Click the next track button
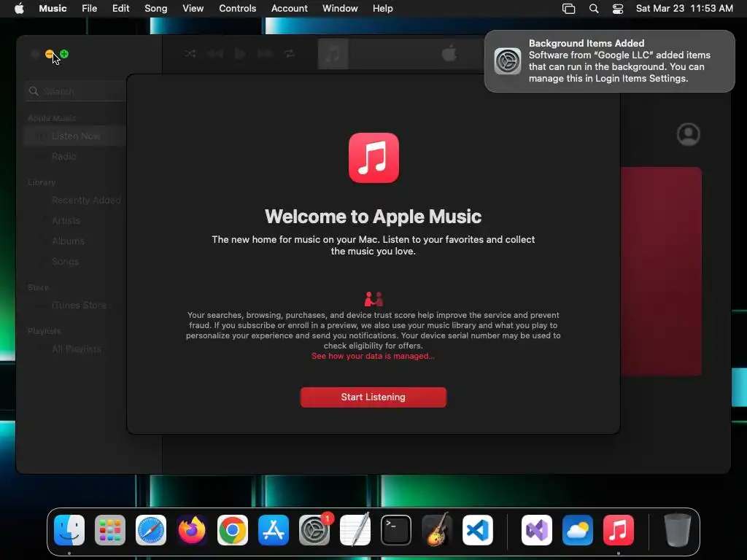 tap(266, 53)
